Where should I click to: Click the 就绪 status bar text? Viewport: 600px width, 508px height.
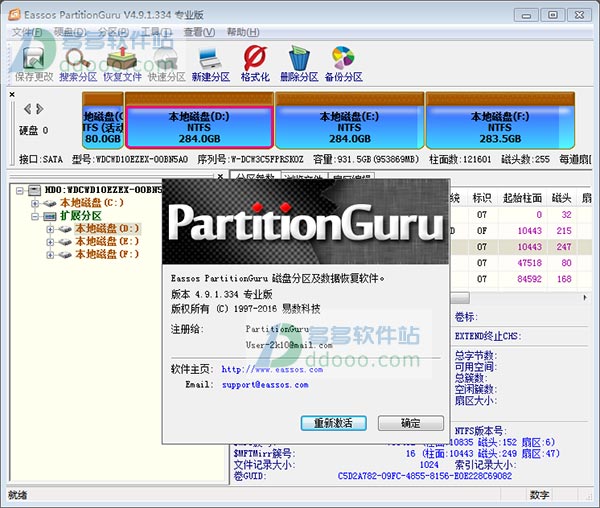18,495
